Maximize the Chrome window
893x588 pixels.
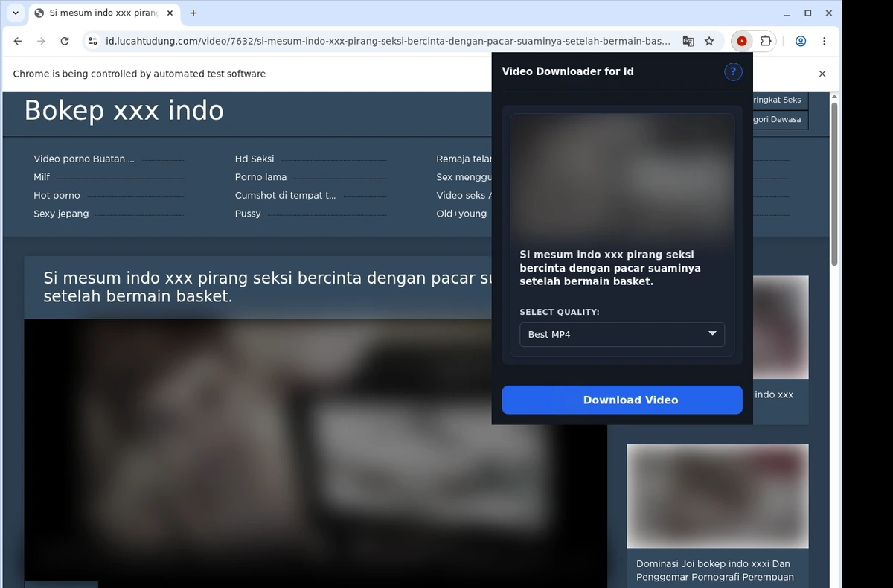(808, 13)
